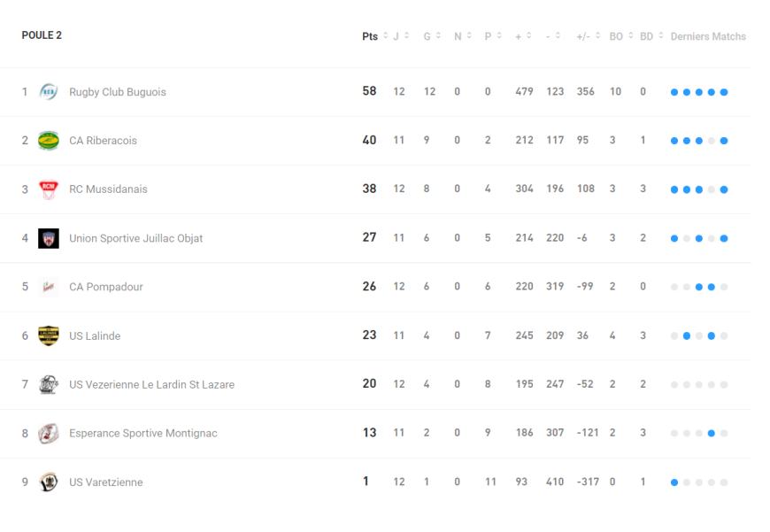
Task: Open US Vezerienne Le Lardin St Lazare
Action: click(x=151, y=385)
